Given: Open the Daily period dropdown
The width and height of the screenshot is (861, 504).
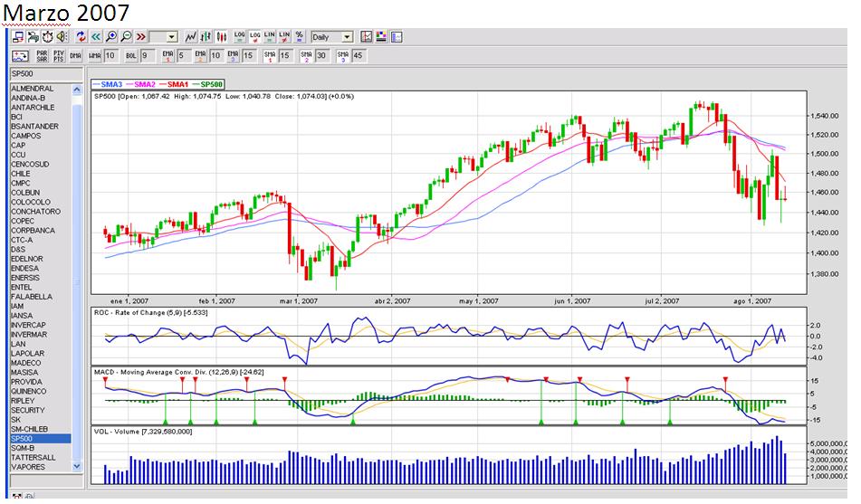Looking at the screenshot, I should click(332, 37).
